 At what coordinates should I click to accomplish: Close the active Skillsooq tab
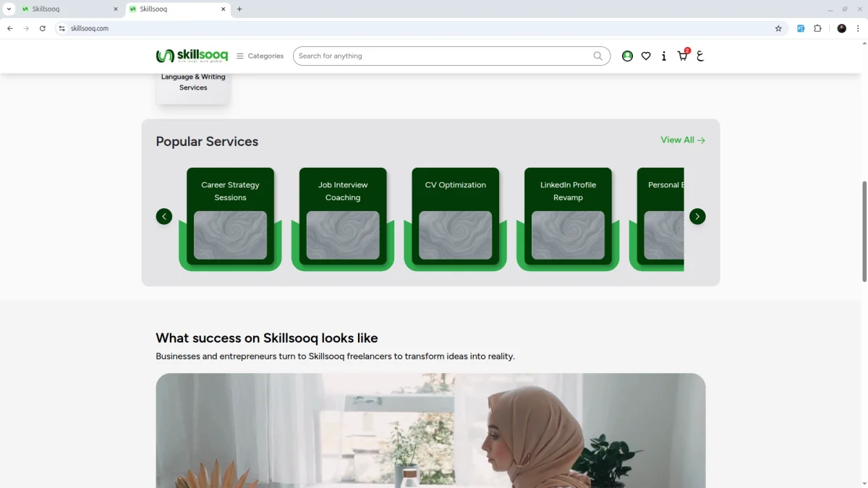click(x=224, y=9)
